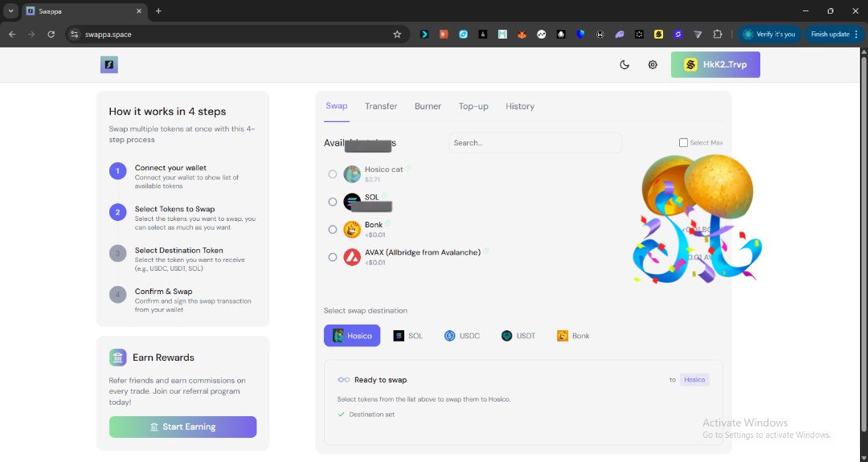Viewport: 868px width, 462px height.
Task: Click the red AVAX token logo
Action: tap(352, 257)
